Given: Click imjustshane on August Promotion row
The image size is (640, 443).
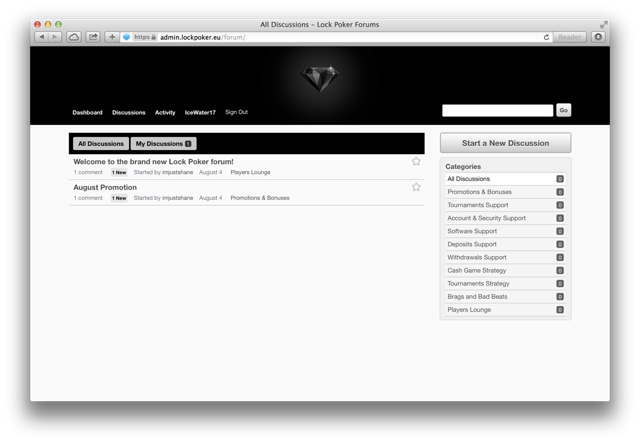Looking at the screenshot, I should click(x=178, y=198).
